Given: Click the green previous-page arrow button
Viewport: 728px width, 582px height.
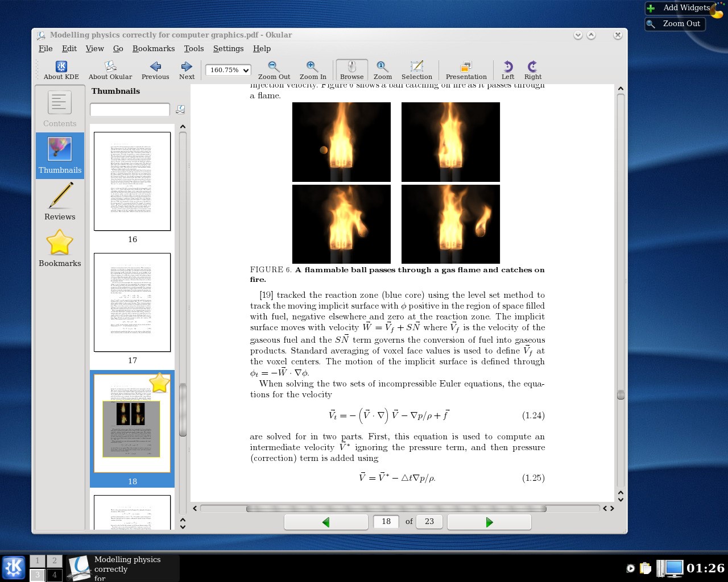Looking at the screenshot, I should (326, 522).
